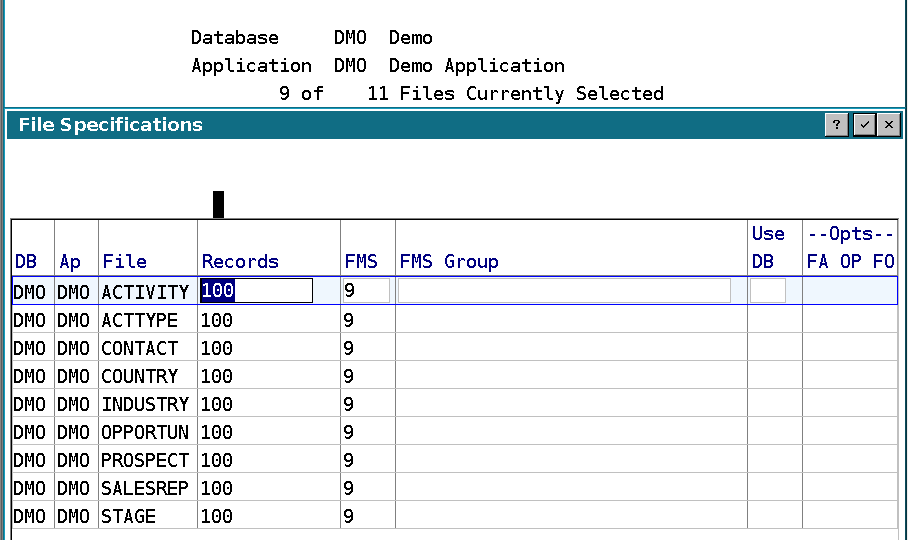
Task: Click the FMS Group input for ACTIVITY
Action: 564,291
